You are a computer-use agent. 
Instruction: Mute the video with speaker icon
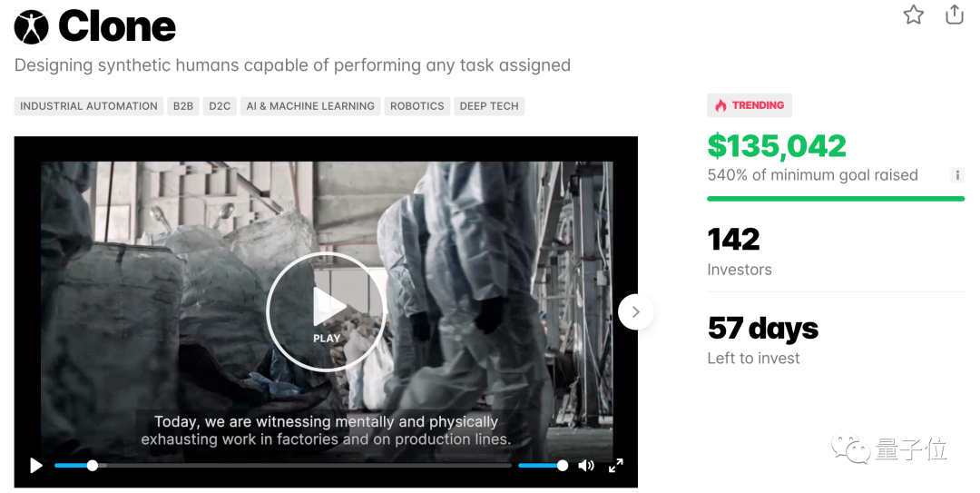586,466
